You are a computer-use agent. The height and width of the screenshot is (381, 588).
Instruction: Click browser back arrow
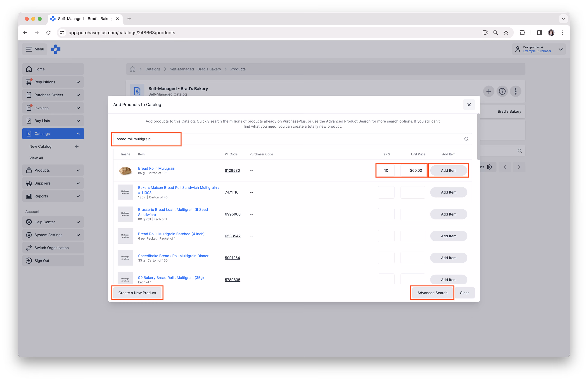(25, 33)
